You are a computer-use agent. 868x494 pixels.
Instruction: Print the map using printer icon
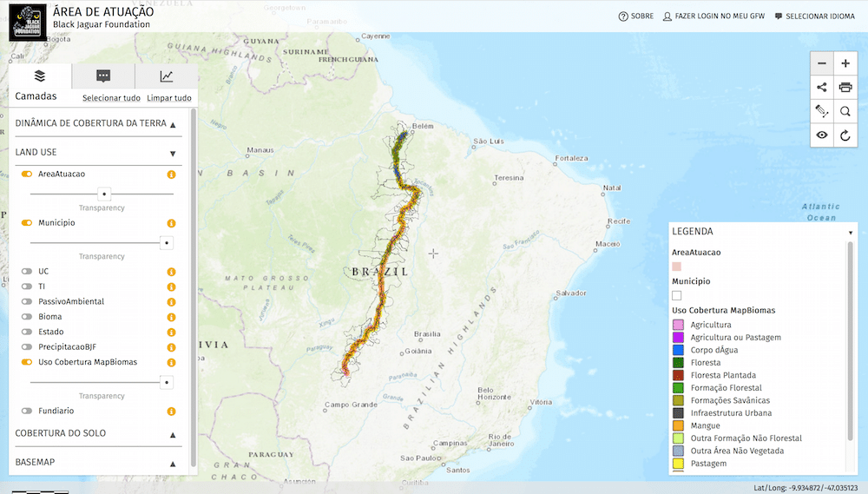click(845, 88)
